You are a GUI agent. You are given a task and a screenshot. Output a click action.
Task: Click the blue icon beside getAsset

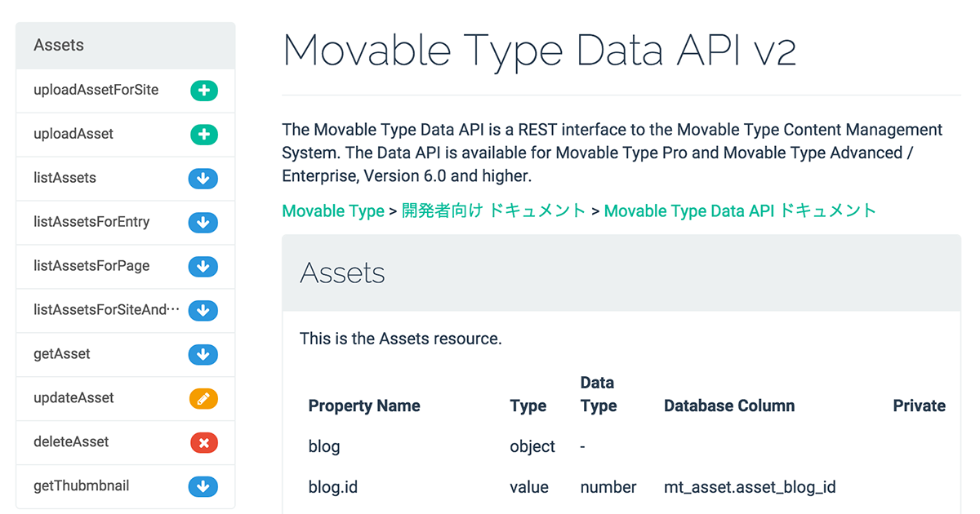[203, 354]
